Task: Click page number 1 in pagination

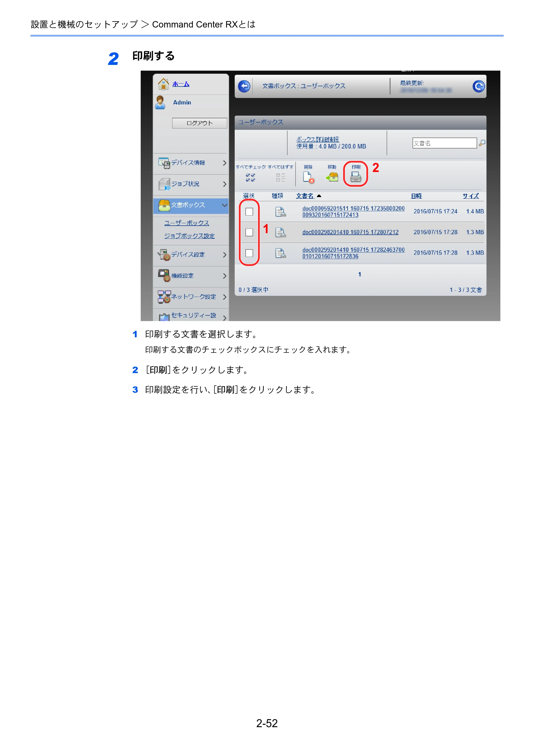Action: click(x=359, y=274)
